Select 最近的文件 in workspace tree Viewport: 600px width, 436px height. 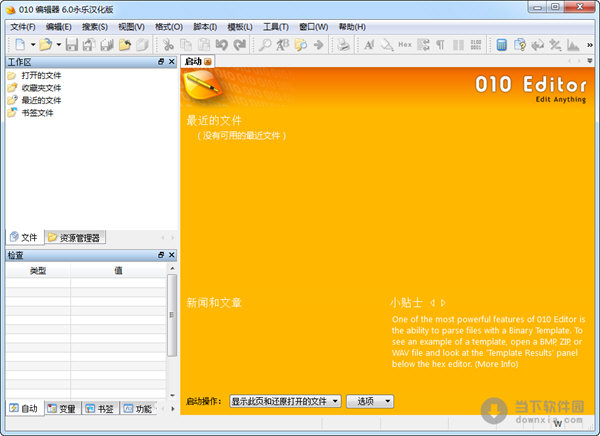[41, 100]
